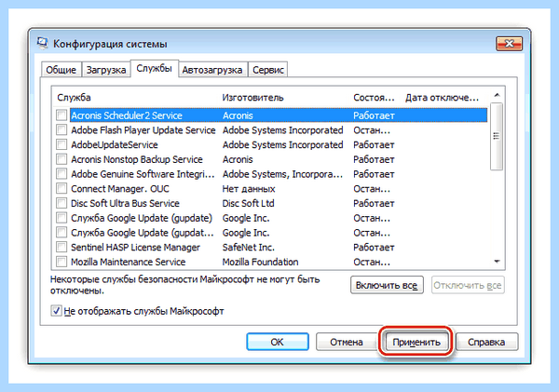Select the Connect Manager. OUC entry
The height and width of the screenshot is (392, 559).
(x=120, y=188)
